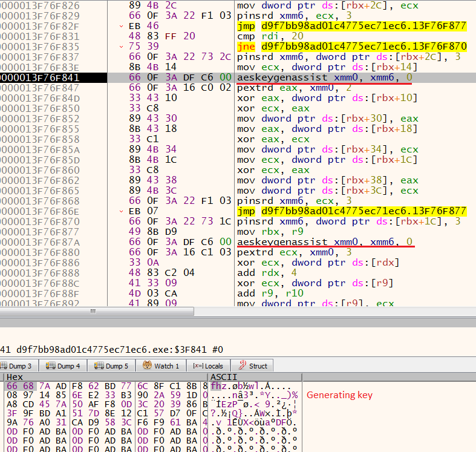Click the yellow jne target ending in 13F76F870
This screenshot has width=476, height=452.
coord(364,47)
